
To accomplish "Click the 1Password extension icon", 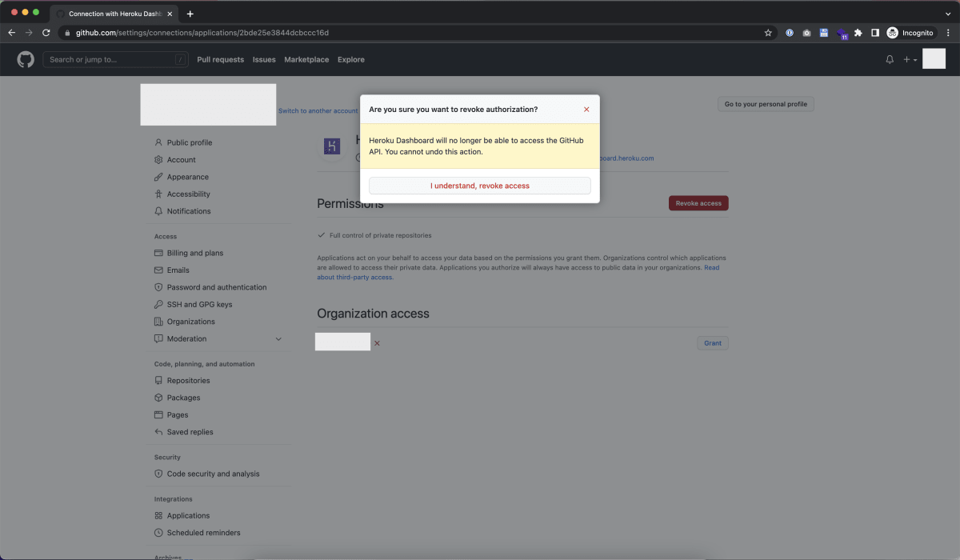I will (790, 33).
